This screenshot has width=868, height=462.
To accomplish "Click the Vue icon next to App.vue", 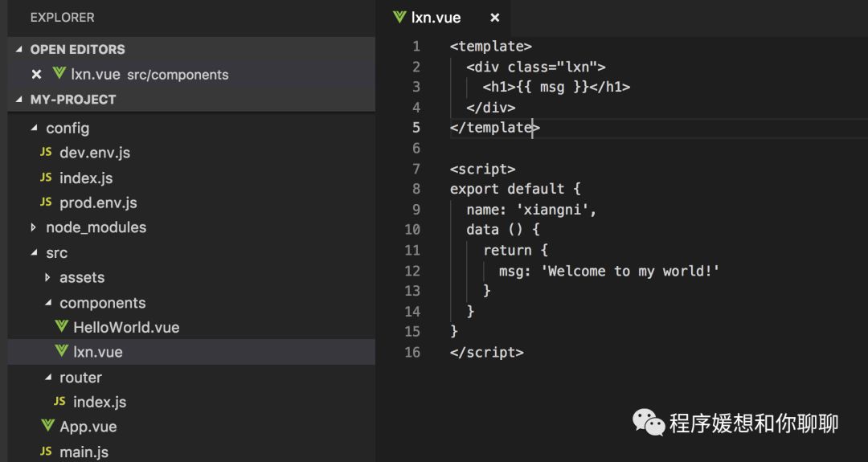I will pos(48,427).
